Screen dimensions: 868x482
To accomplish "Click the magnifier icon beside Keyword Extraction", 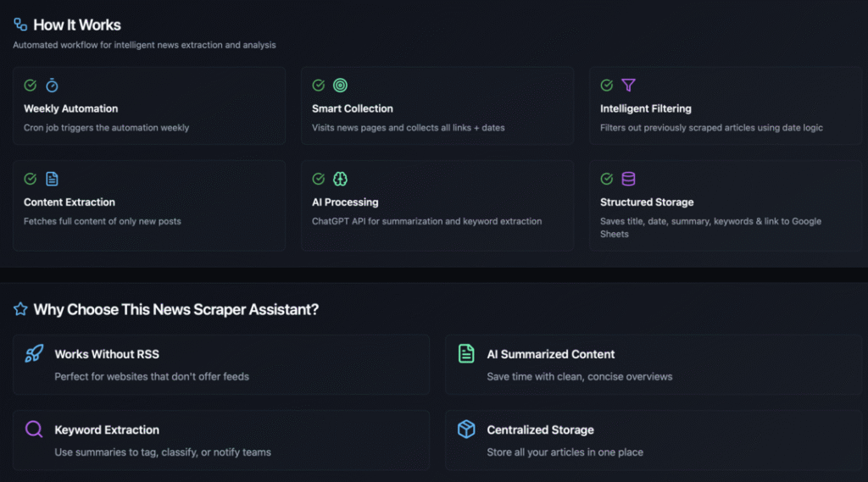I will coord(34,429).
